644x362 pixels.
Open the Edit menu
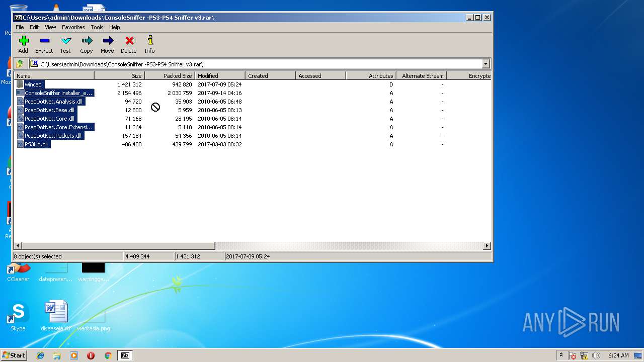click(x=34, y=27)
